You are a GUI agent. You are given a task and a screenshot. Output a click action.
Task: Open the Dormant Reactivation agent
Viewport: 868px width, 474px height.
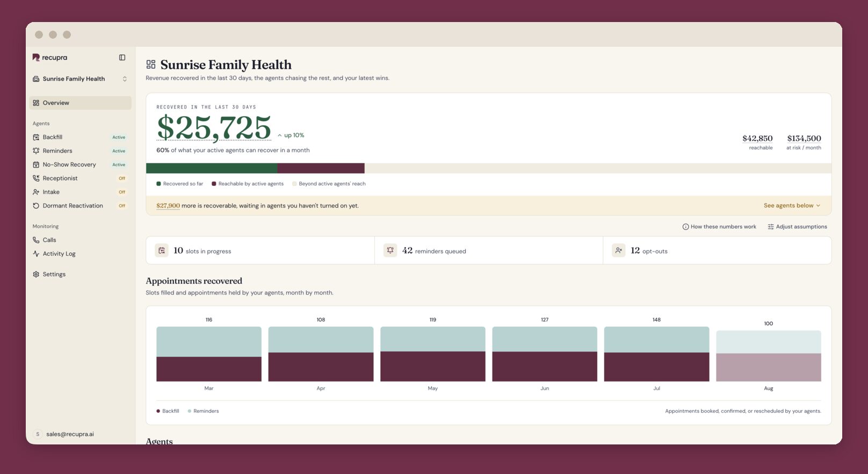point(80,206)
